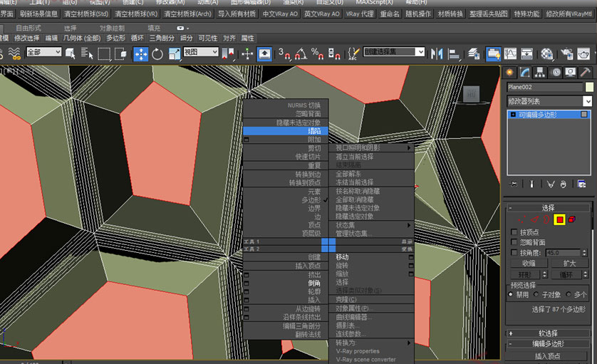This screenshot has height=364, width=597.
Task: Click the 环形 button
Action: (524, 274)
